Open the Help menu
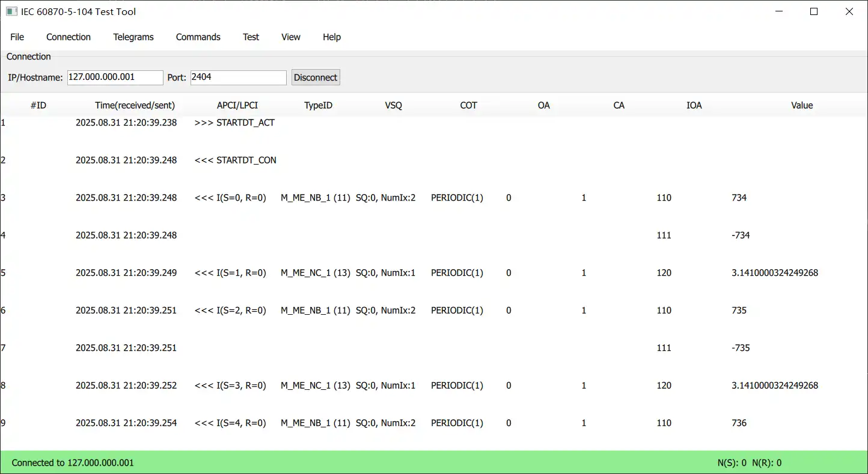 pos(331,37)
